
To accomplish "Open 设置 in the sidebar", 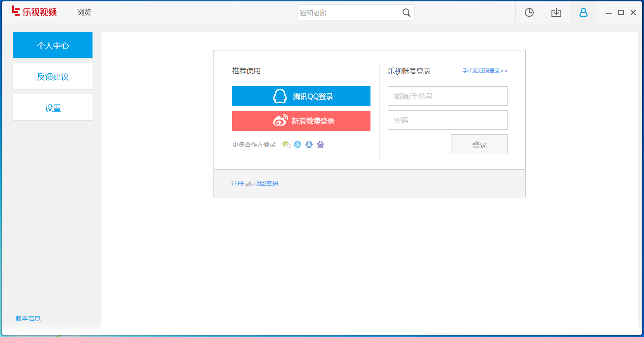I will pos(52,107).
